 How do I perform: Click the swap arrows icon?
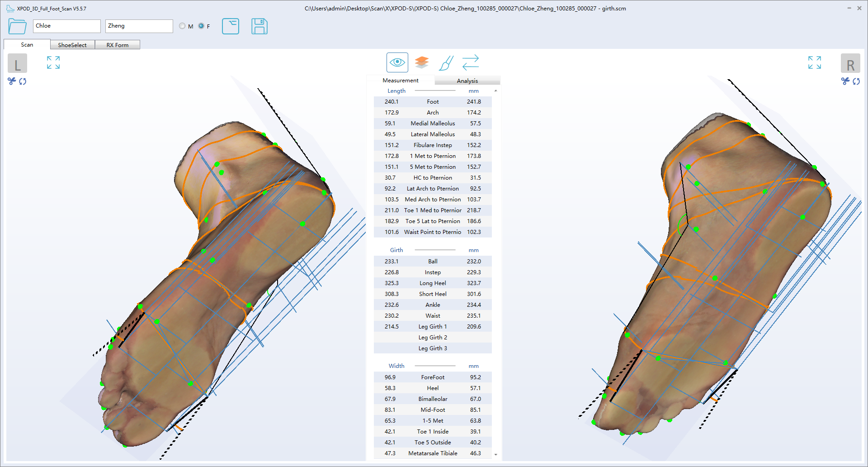471,62
